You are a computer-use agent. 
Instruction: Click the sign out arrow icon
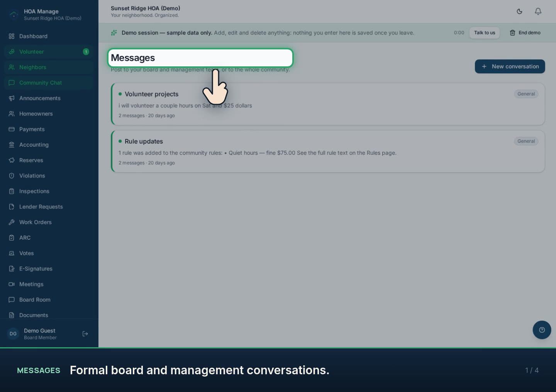click(85, 334)
